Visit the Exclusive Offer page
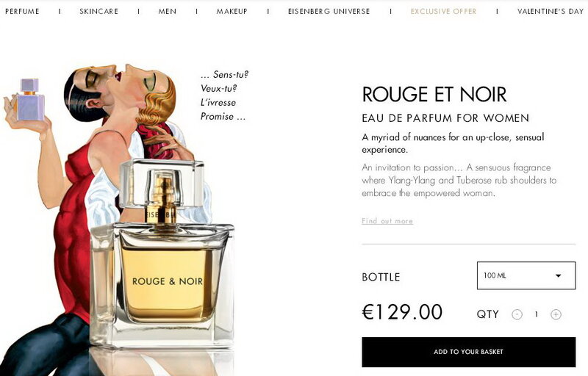The height and width of the screenshot is (376, 588). point(444,11)
